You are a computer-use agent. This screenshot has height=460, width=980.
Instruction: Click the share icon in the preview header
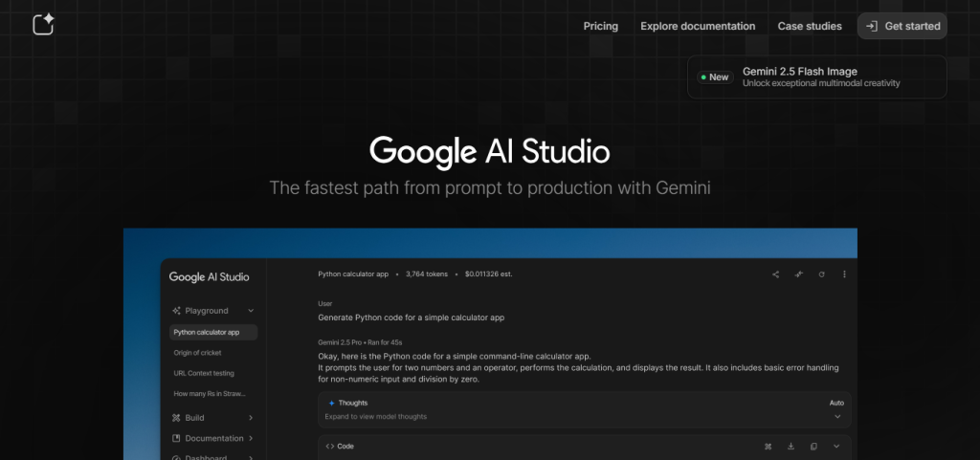(x=775, y=274)
